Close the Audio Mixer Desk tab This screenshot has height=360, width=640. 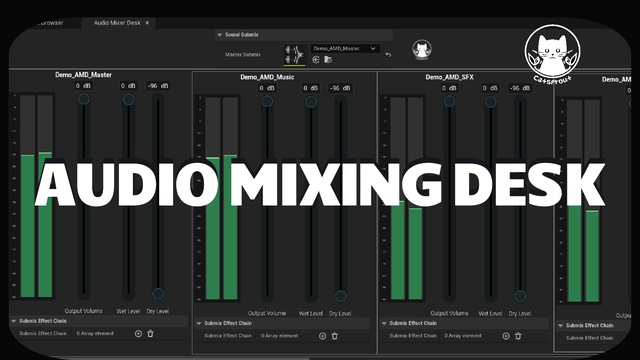coord(147,23)
